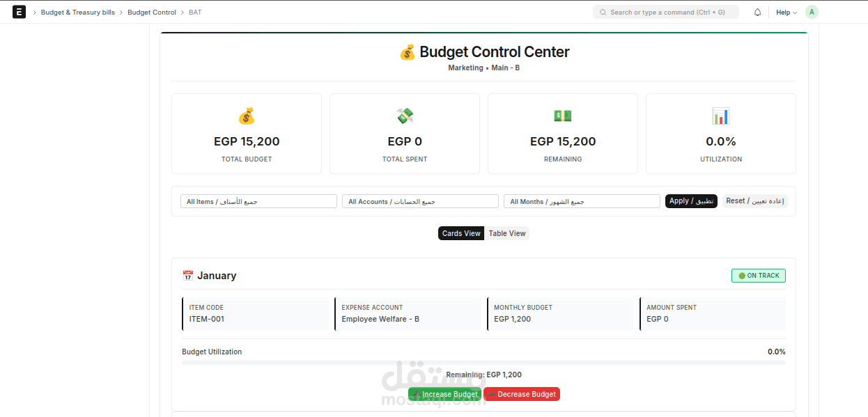
Task: Click the Increase Budget button
Action: [x=444, y=394]
